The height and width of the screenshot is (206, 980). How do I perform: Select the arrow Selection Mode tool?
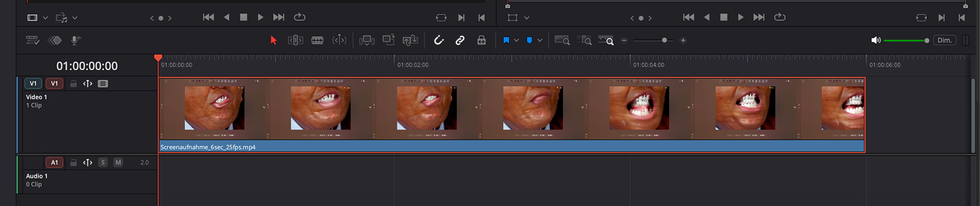coord(274,40)
